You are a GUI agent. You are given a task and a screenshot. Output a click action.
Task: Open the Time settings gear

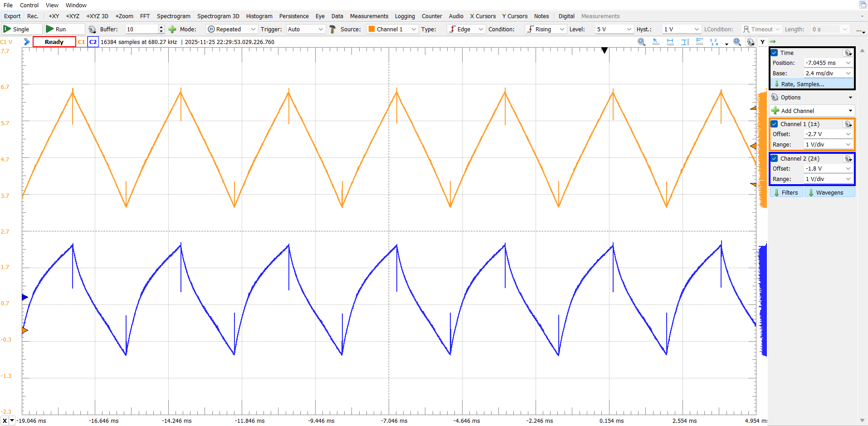tap(848, 53)
